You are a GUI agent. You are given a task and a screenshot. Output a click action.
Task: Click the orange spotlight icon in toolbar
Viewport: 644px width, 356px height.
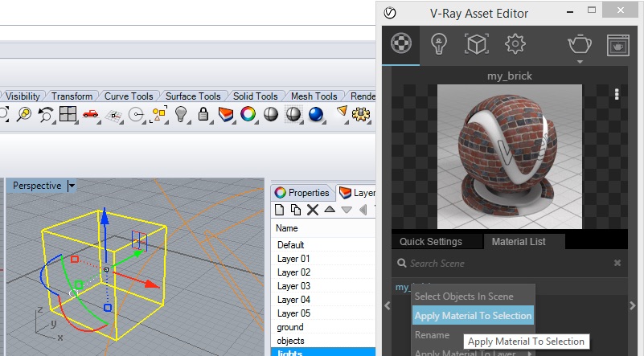tap(342, 112)
